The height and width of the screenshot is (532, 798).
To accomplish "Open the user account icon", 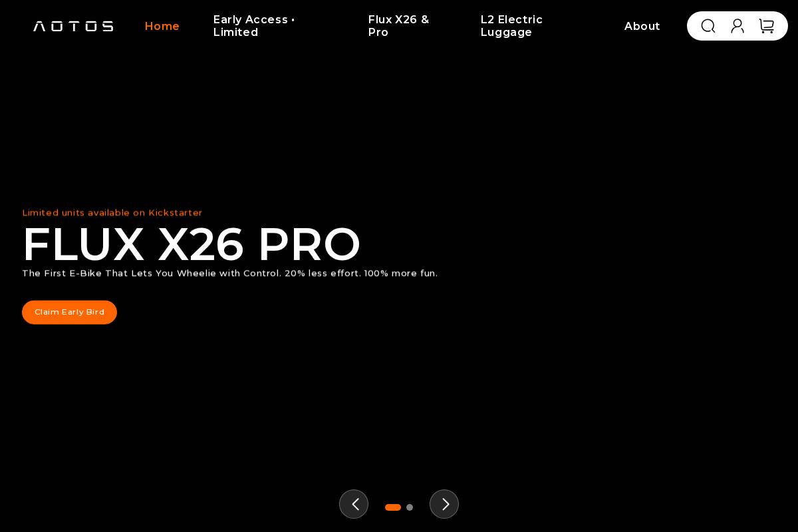I will point(737,26).
